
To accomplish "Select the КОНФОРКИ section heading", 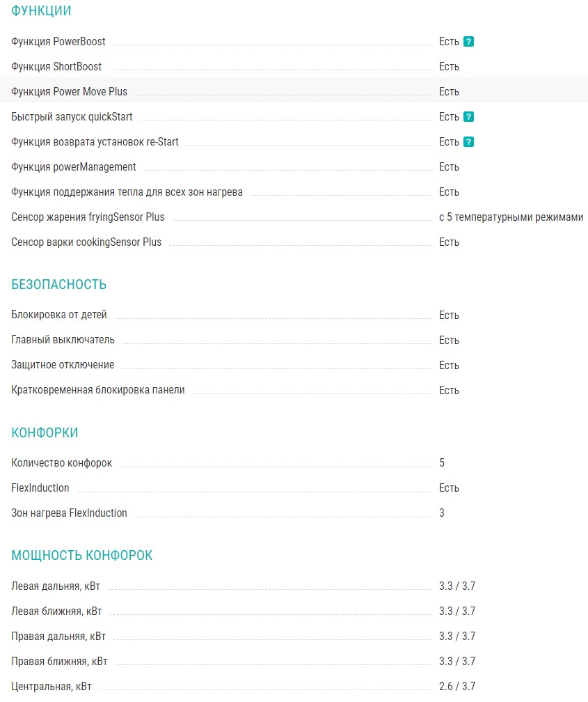I will click(45, 433).
